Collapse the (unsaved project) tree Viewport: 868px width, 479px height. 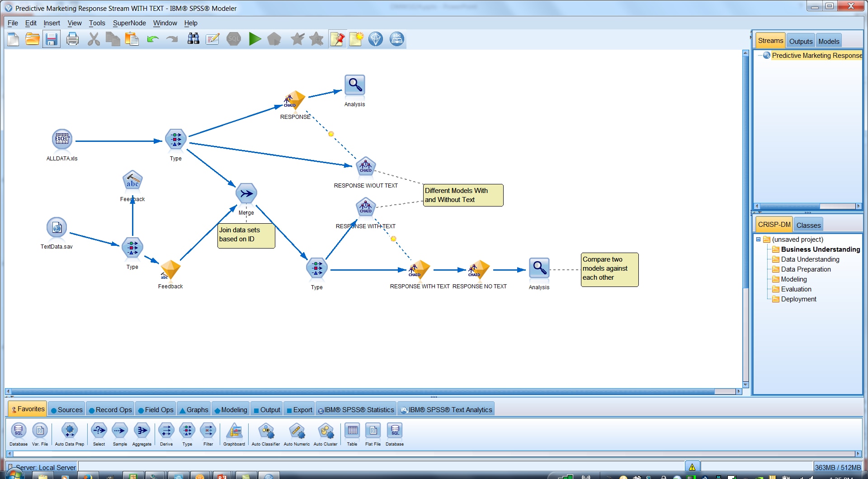coord(759,239)
